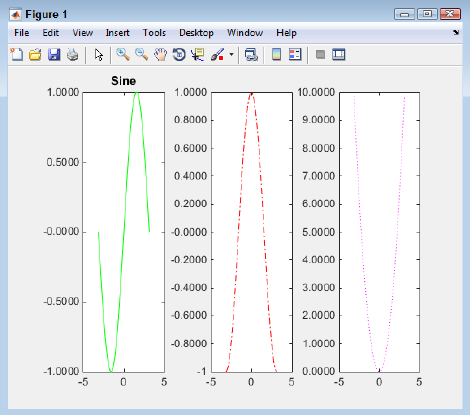This screenshot has height=415, width=470.
Task: Open the Help menu
Action: [x=286, y=33]
